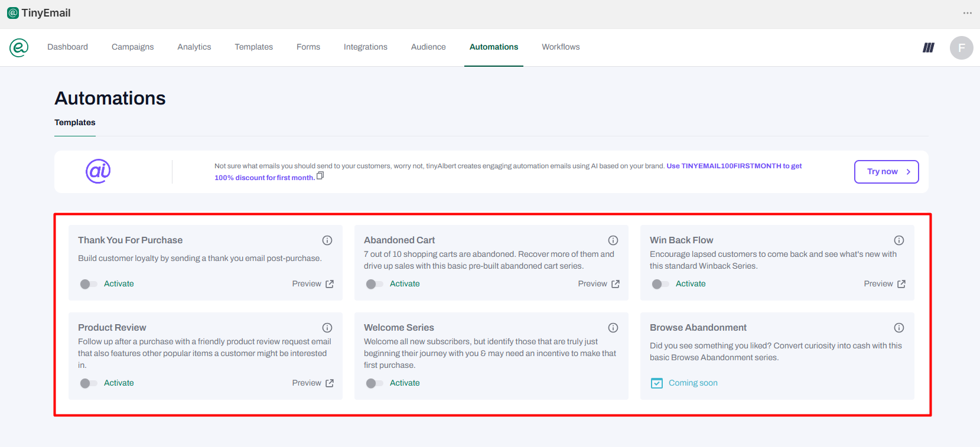
Task: Open the Workflows tab
Action: coord(561,47)
